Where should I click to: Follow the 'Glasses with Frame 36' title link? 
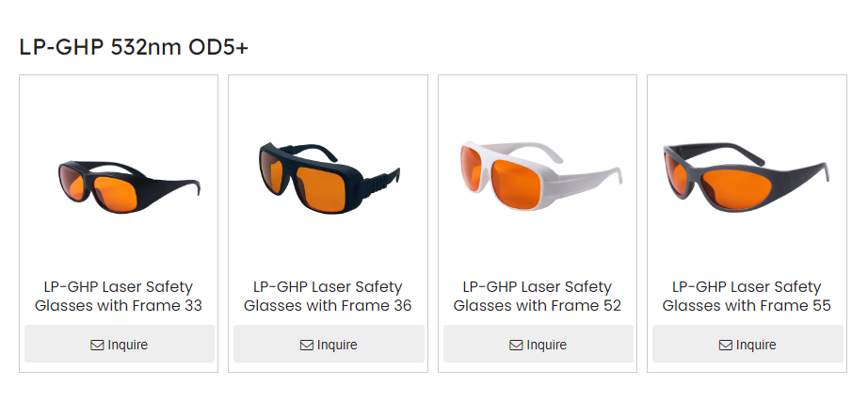[x=328, y=305]
